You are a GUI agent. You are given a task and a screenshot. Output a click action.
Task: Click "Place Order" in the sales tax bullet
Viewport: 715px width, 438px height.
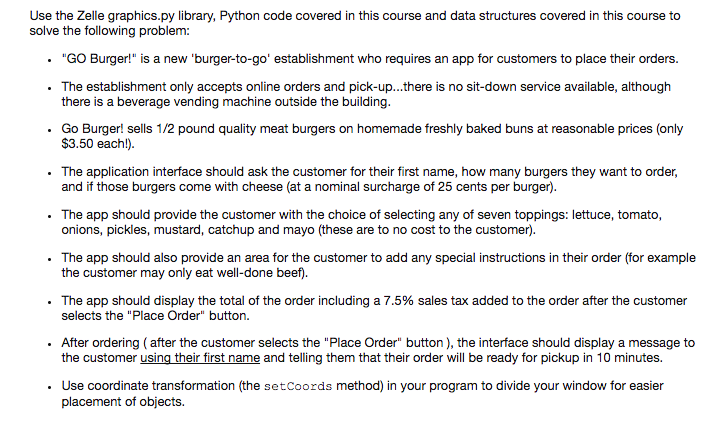[168, 316]
